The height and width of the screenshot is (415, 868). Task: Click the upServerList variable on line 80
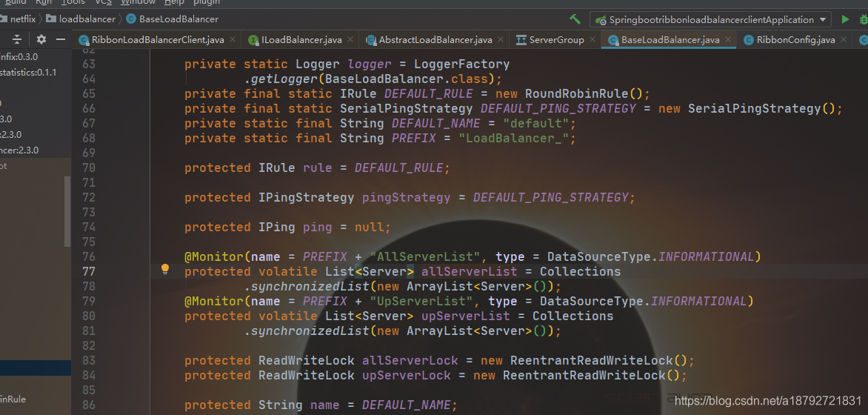[466, 316]
